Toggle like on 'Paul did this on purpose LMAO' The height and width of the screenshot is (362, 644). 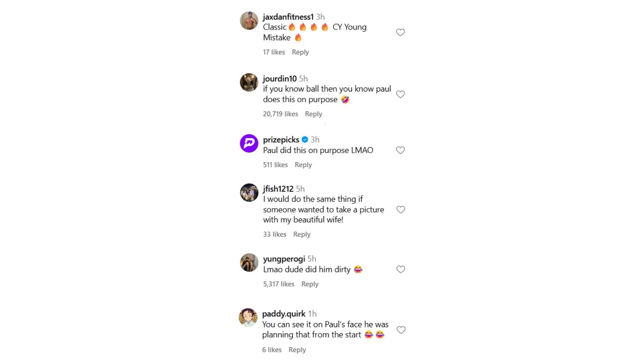pyautogui.click(x=400, y=150)
